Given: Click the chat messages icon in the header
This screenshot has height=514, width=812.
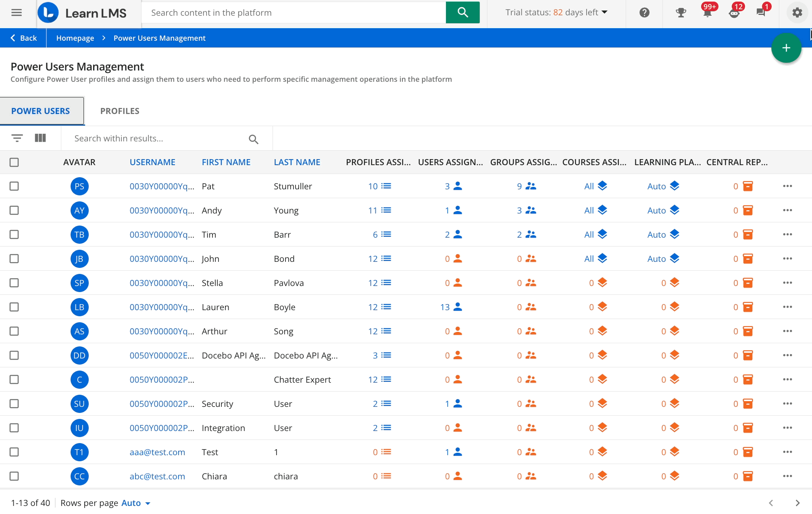Looking at the screenshot, I should pyautogui.click(x=761, y=12).
